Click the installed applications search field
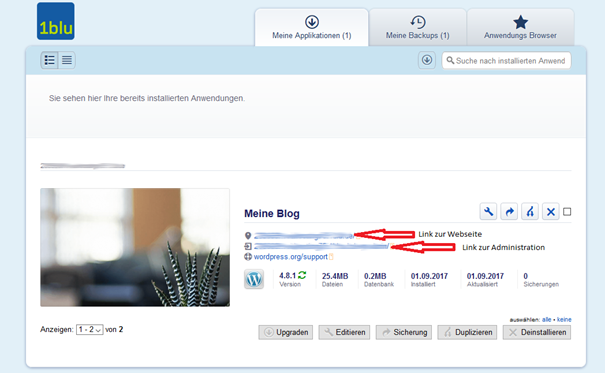This screenshot has height=373, width=605. [506, 61]
